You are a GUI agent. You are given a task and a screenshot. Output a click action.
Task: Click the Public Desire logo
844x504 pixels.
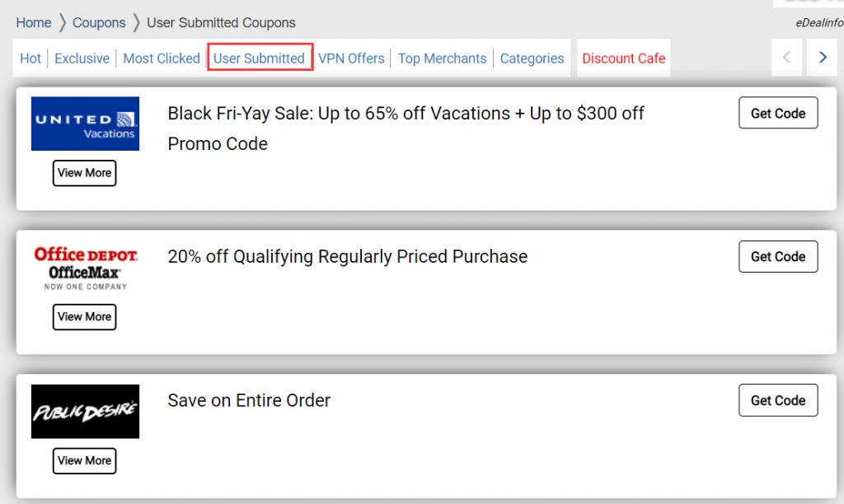point(85,412)
